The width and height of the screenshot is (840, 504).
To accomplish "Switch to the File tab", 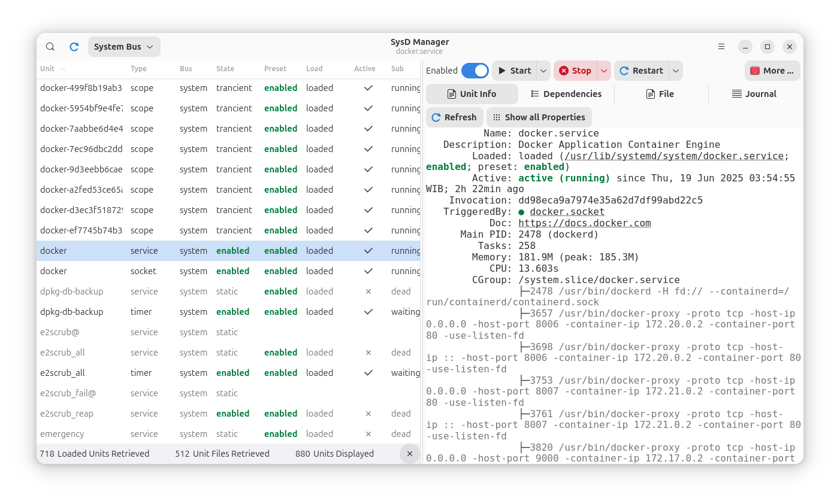I will pyautogui.click(x=660, y=94).
